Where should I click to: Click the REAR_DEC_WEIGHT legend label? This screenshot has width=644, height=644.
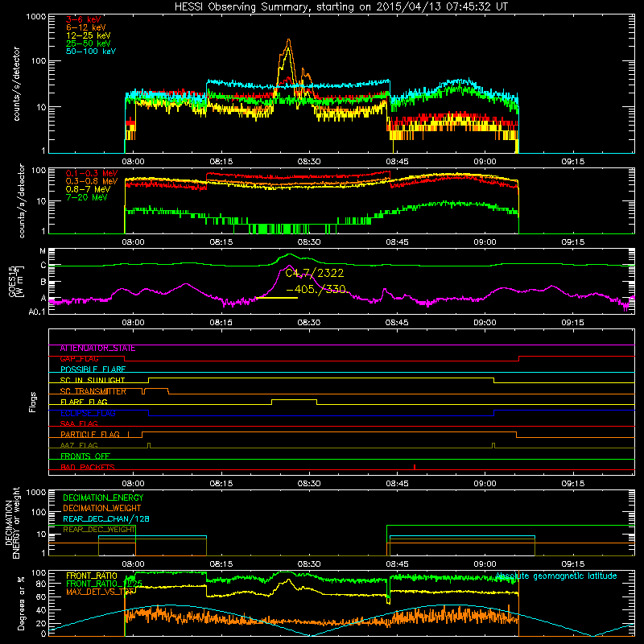(99, 530)
